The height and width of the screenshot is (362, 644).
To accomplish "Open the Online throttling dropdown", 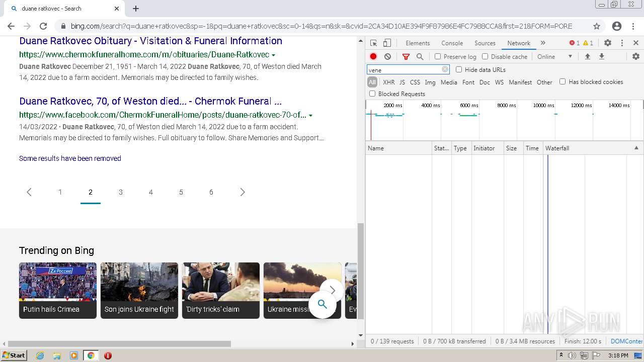I will 555,57.
